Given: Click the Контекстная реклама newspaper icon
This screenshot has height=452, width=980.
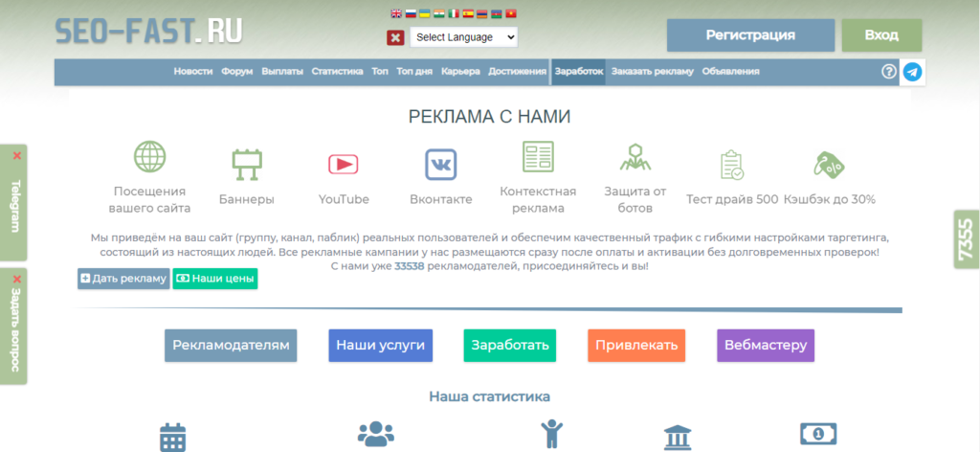Looking at the screenshot, I should point(538,157).
